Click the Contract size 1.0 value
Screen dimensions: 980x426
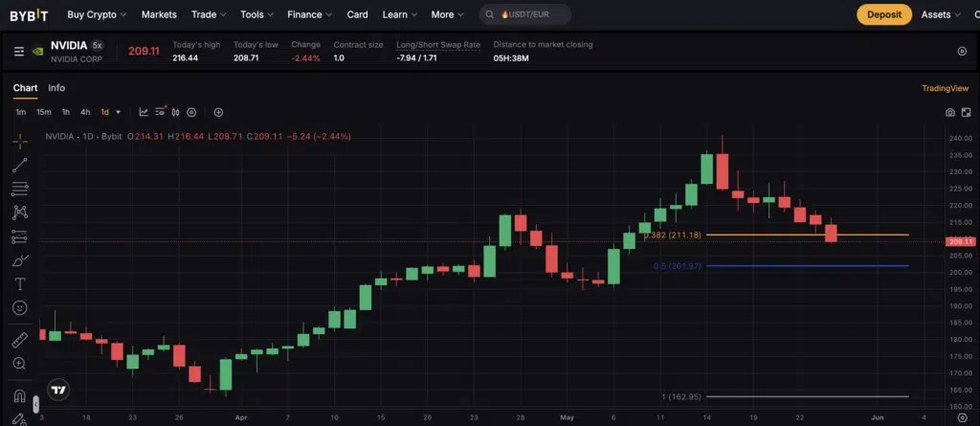click(339, 58)
